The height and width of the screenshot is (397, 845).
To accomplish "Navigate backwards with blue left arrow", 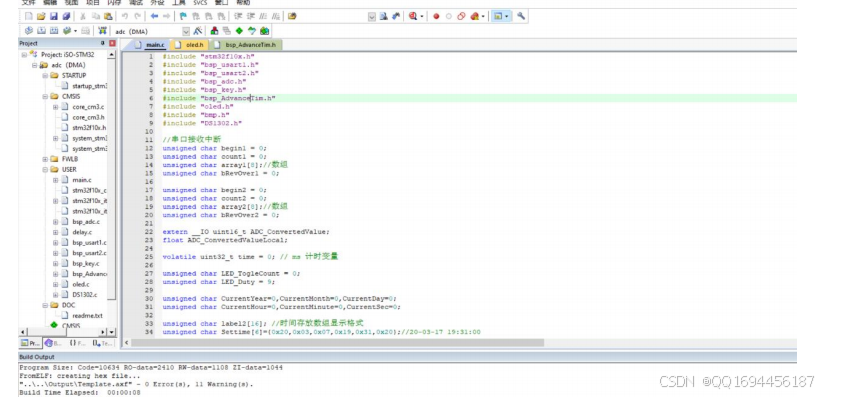I will click(154, 16).
